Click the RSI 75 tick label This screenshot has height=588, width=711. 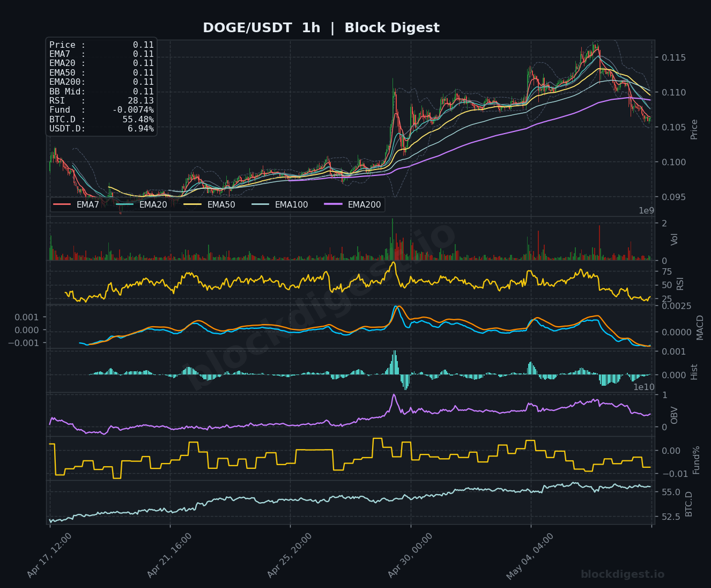(x=666, y=271)
